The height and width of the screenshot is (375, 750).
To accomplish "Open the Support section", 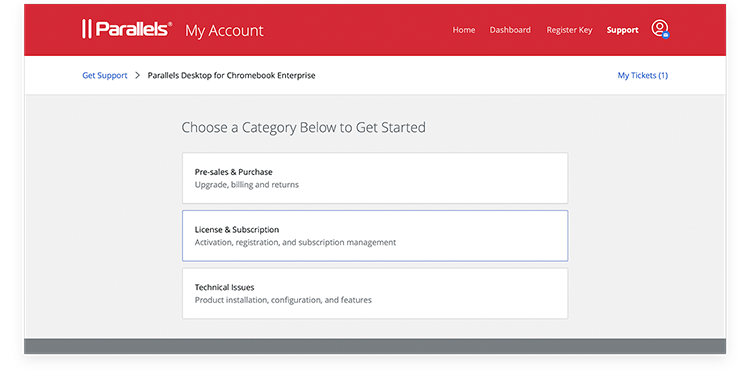I will [x=622, y=30].
